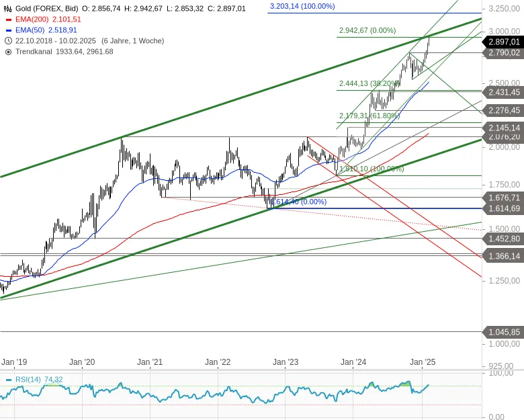Click EMA(50) value 2.518,91
Viewport: 524px width, 420px height.
pos(62,30)
